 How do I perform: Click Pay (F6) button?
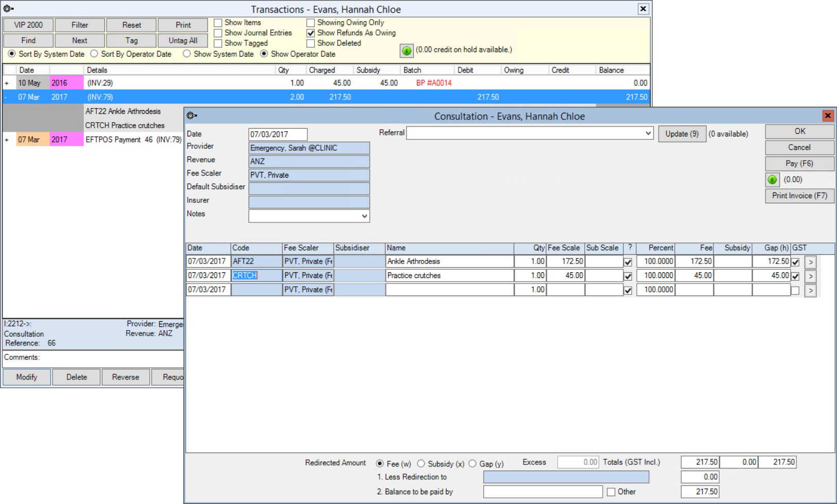pos(799,163)
